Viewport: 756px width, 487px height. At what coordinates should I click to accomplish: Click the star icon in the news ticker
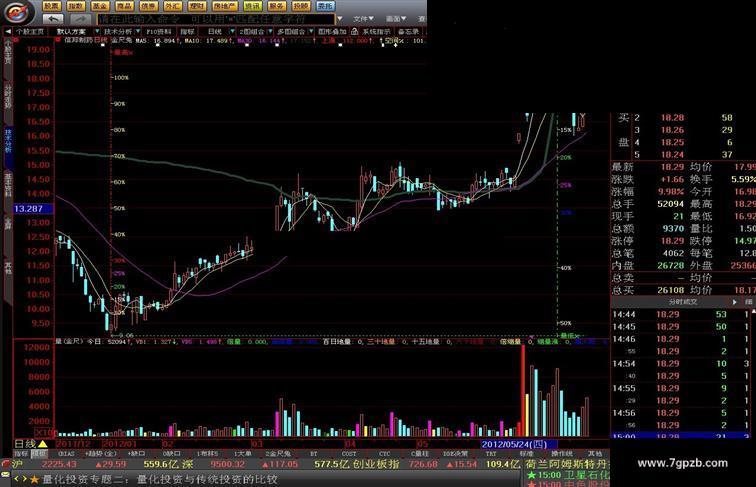coord(34,480)
